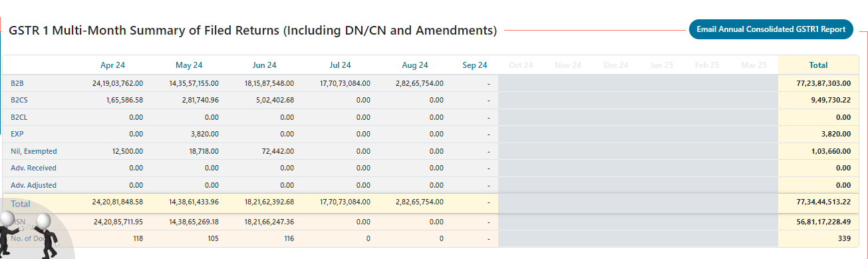
Task: Click the EXP row label
Action: [x=17, y=134]
